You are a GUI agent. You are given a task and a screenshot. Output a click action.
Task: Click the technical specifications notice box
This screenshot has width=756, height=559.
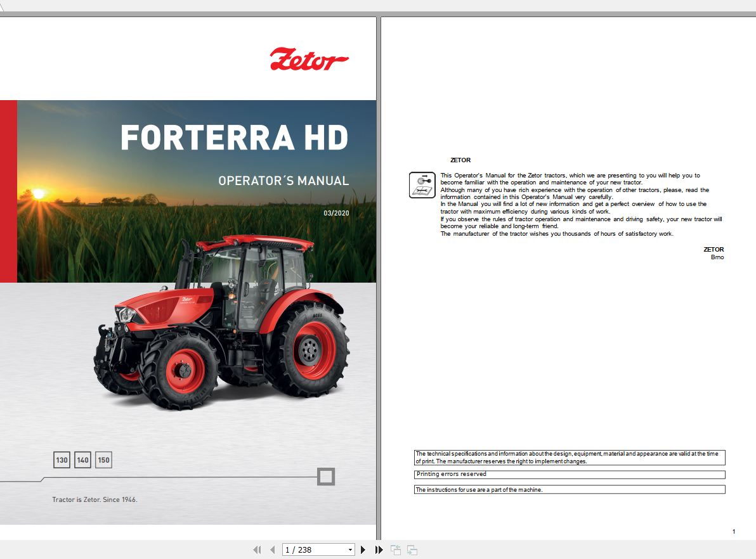pyautogui.click(x=570, y=458)
